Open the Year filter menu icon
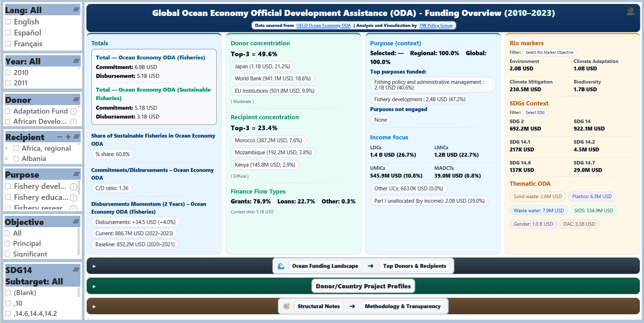This screenshot has width=644, height=323. (x=76, y=61)
